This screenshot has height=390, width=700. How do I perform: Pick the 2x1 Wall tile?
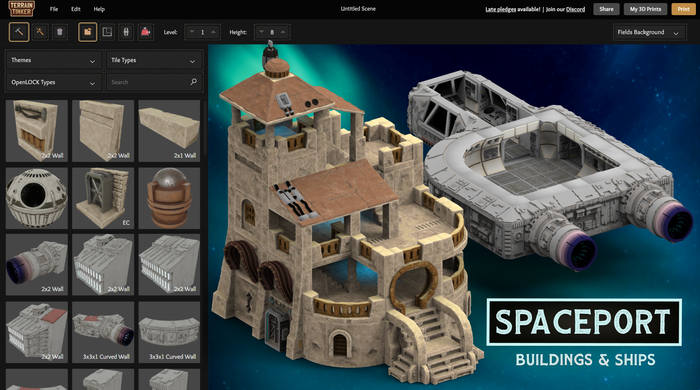[169, 131]
